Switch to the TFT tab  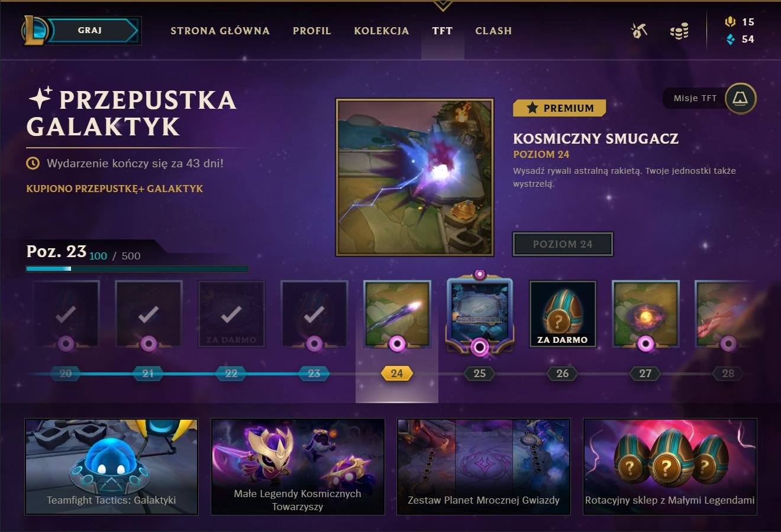[x=442, y=31]
